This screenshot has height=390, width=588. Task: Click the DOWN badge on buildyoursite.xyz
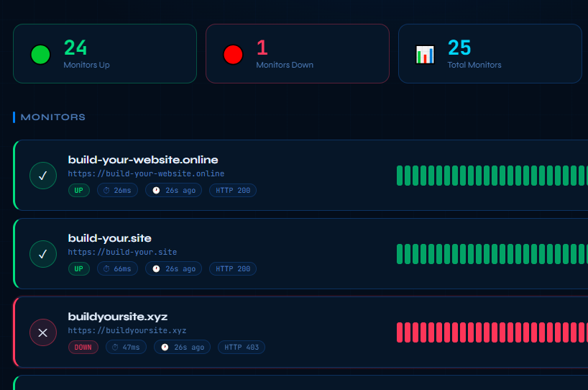(x=83, y=348)
